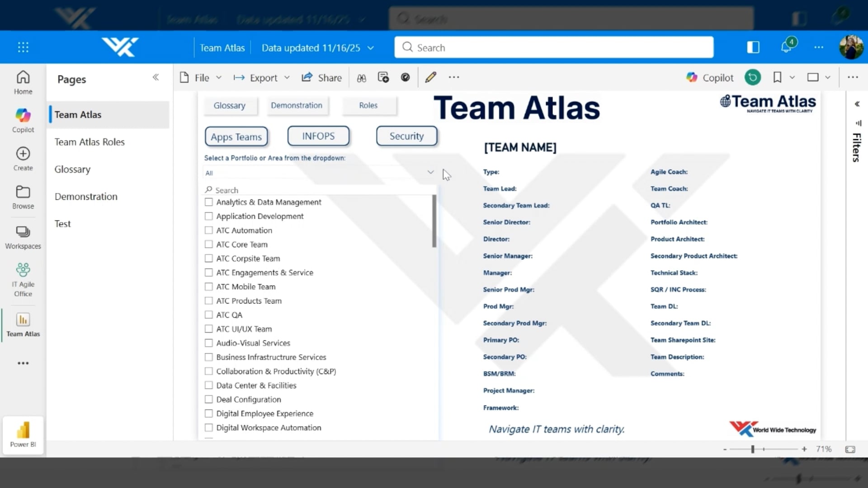This screenshot has height=488, width=868.
Task: Open Workspaces in the left navigation
Action: pos(23,238)
